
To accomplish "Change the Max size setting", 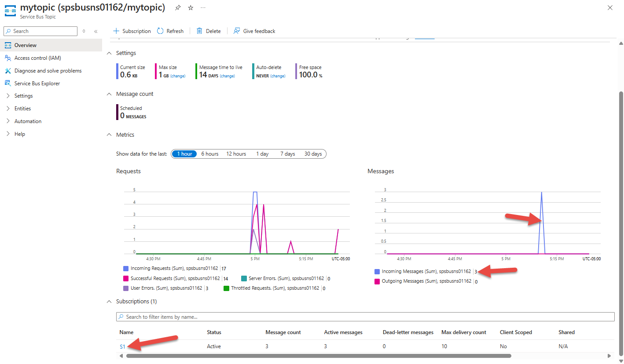I will click(178, 76).
